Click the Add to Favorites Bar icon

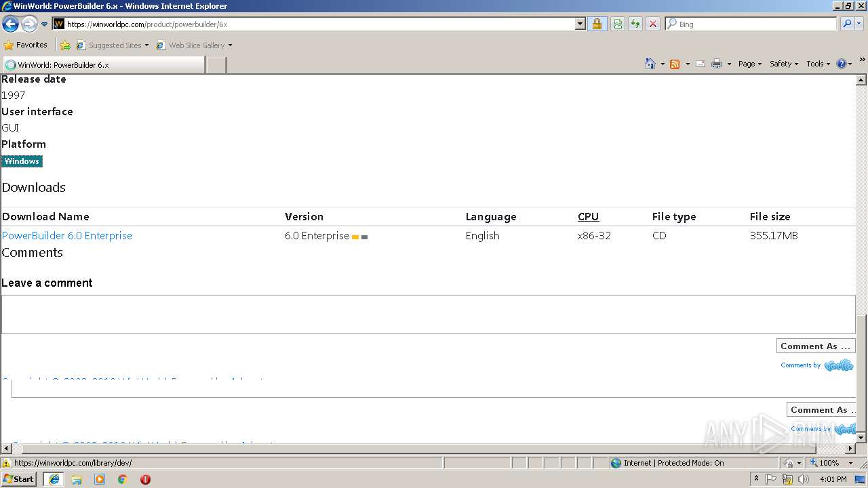coord(65,45)
